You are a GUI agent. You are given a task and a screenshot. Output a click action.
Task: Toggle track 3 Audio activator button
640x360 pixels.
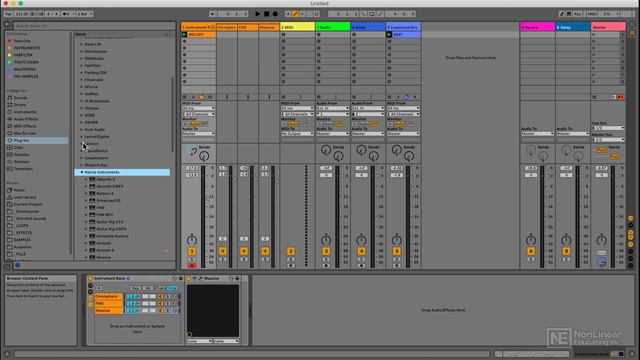(326, 251)
